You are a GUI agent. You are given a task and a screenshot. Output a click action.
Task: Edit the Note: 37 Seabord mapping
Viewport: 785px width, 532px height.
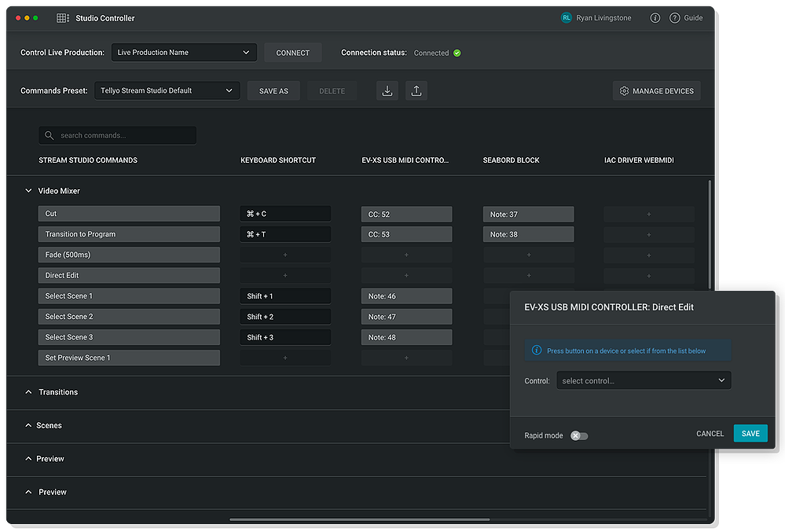[528, 215]
